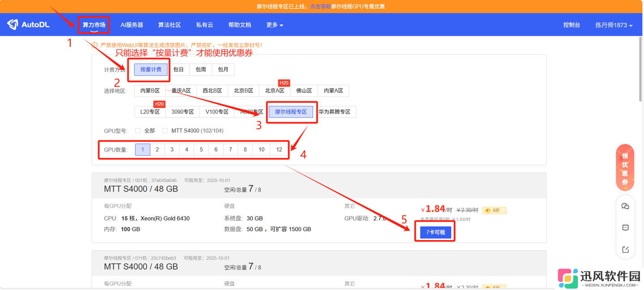The width and height of the screenshot is (644, 290).
Task: Select 按量计费 billing mode
Action: tap(151, 69)
